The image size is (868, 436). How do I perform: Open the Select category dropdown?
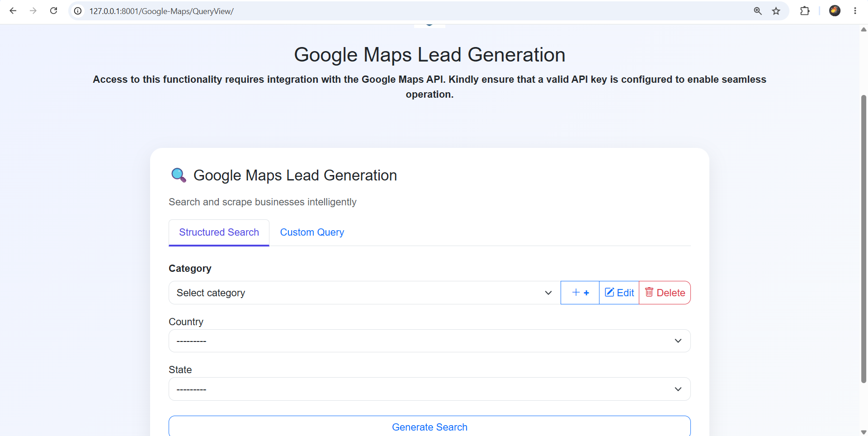point(364,293)
